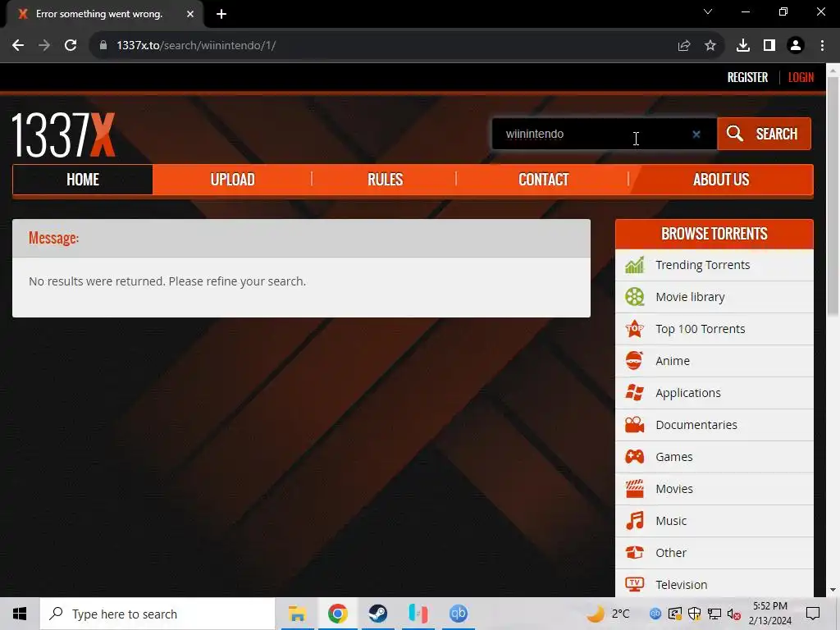Open the Documentaries category link
This screenshot has width=840, height=630.
696,425
